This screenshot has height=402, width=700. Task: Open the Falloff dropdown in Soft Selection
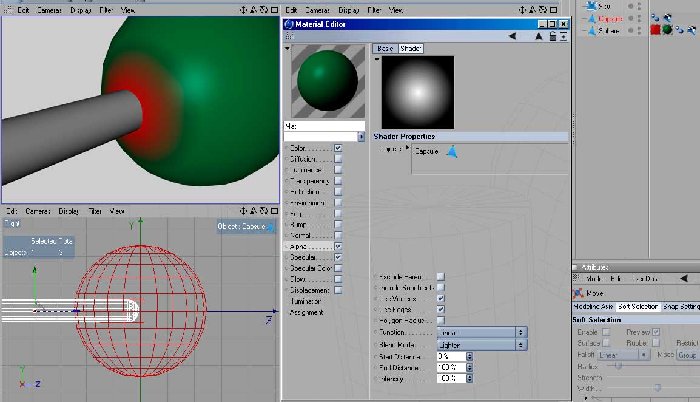coord(624,355)
